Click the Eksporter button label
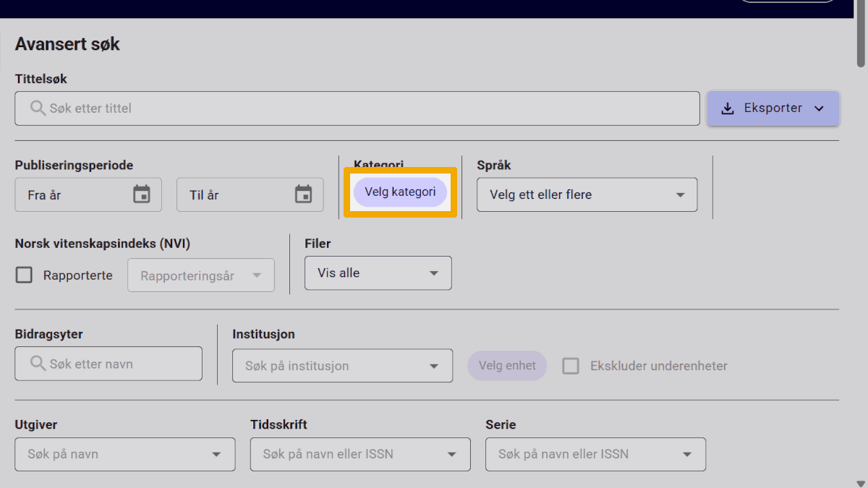Screen dimensions: 868x488 [x=773, y=108]
